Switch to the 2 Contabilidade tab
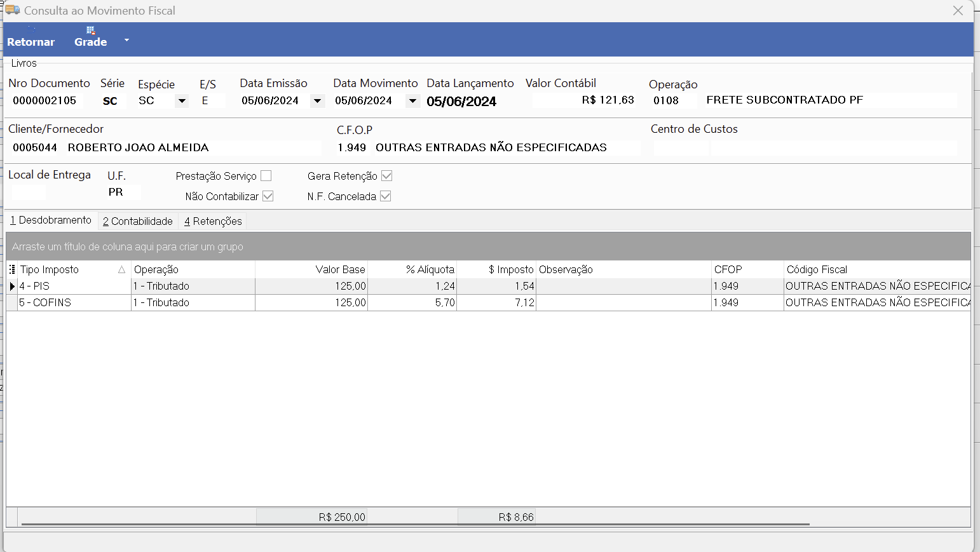Image resolution: width=980 pixels, height=552 pixels. pyautogui.click(x=138, y=221)
